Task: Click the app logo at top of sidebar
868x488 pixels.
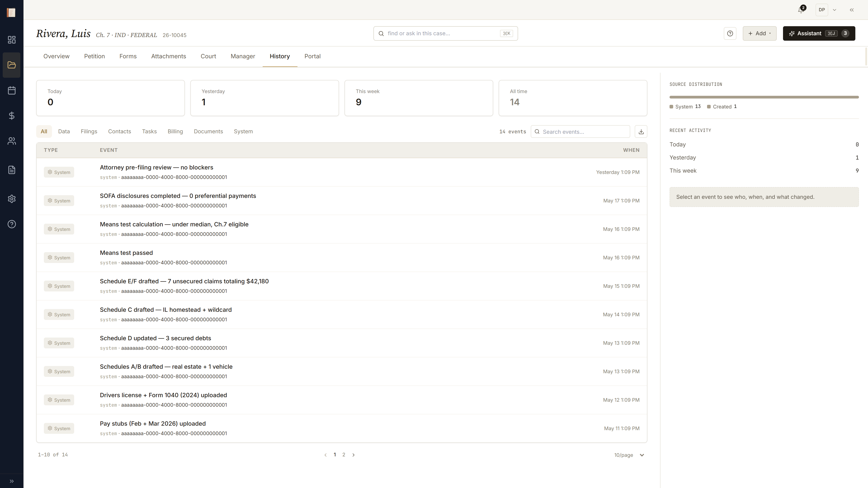Action: (11, 12)
